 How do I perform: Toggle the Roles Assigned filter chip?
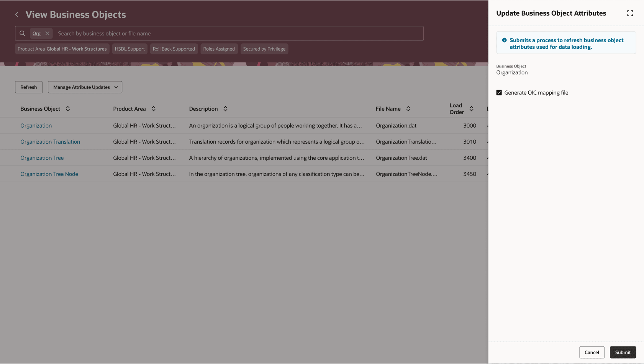pyautogui.click(x=219, y=49)
